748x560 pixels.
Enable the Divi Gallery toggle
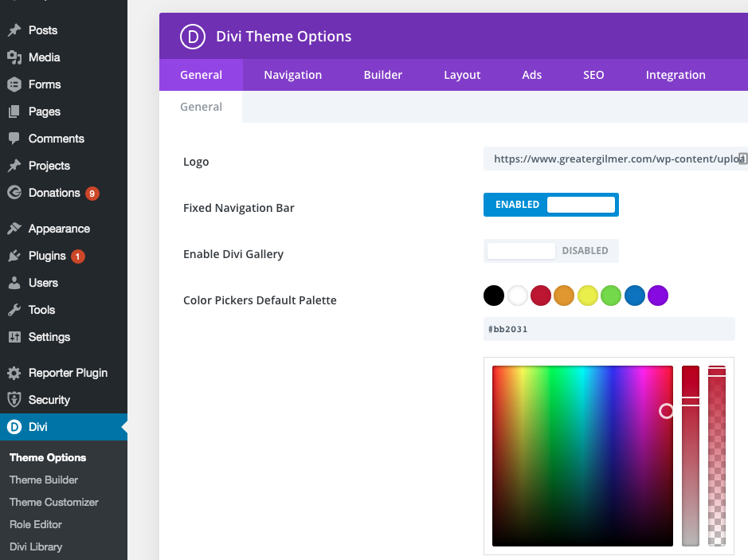551,251
